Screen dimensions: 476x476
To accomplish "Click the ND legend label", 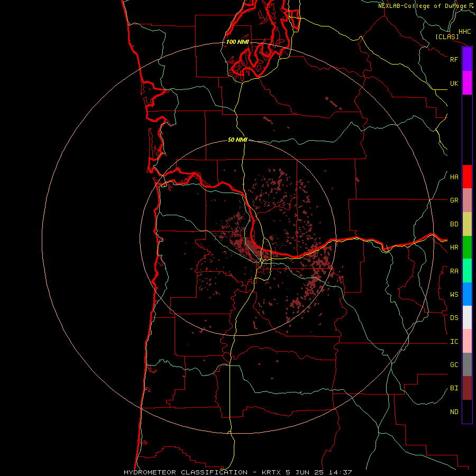I will coord(454,412).
